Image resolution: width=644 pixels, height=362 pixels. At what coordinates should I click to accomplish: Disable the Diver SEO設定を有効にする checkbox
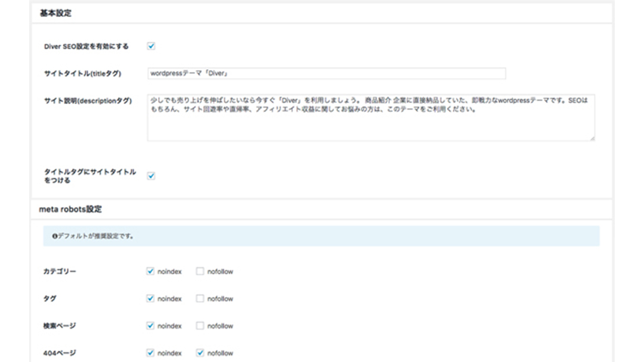point(151,46)
